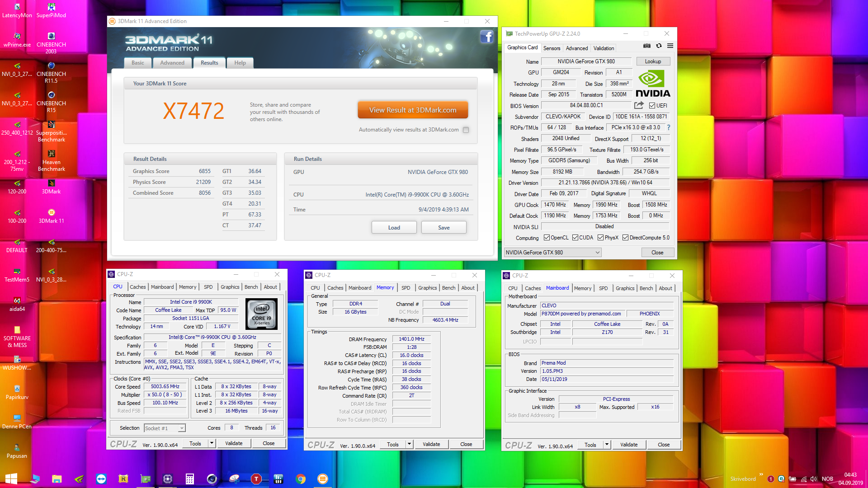Select the Heaven Benchmark desktop icon
This screenshot has width=868, height=488.
[51, 161]
